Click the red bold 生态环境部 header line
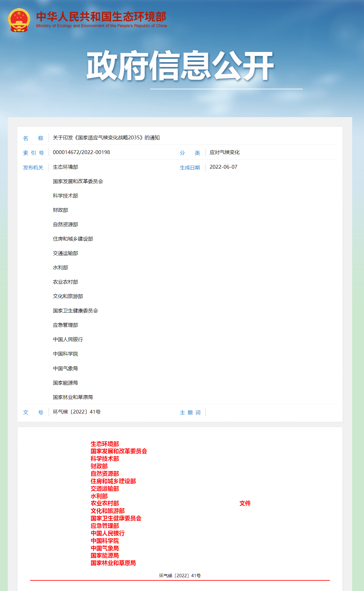The height and width of the screenshot is (591, 364). pyautogui.click(x=105, y=444)
